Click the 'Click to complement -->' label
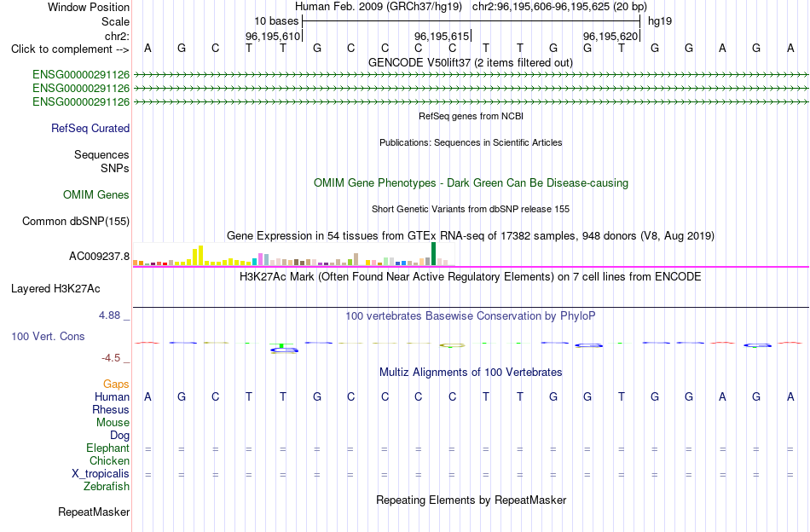 [70, 49]
